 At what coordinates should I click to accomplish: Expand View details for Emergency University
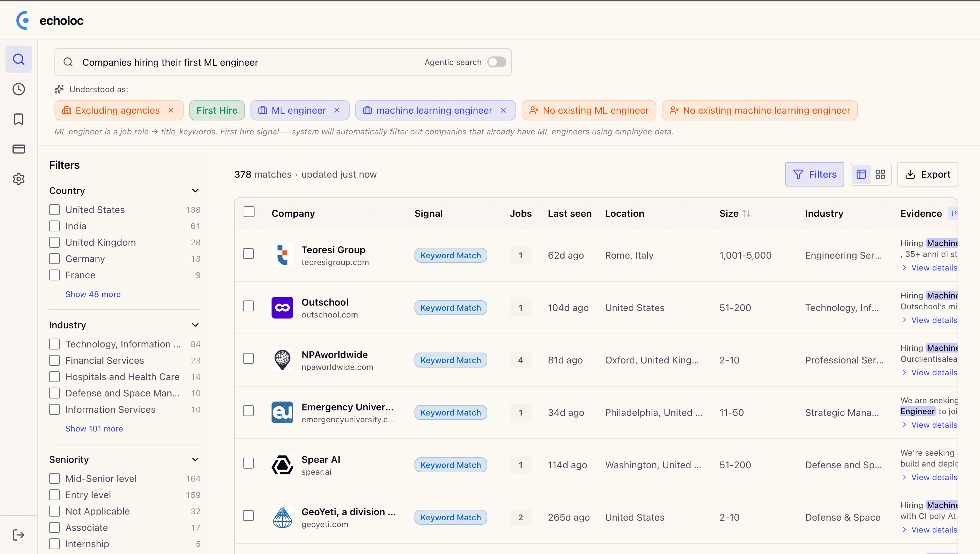coord(930,425)
